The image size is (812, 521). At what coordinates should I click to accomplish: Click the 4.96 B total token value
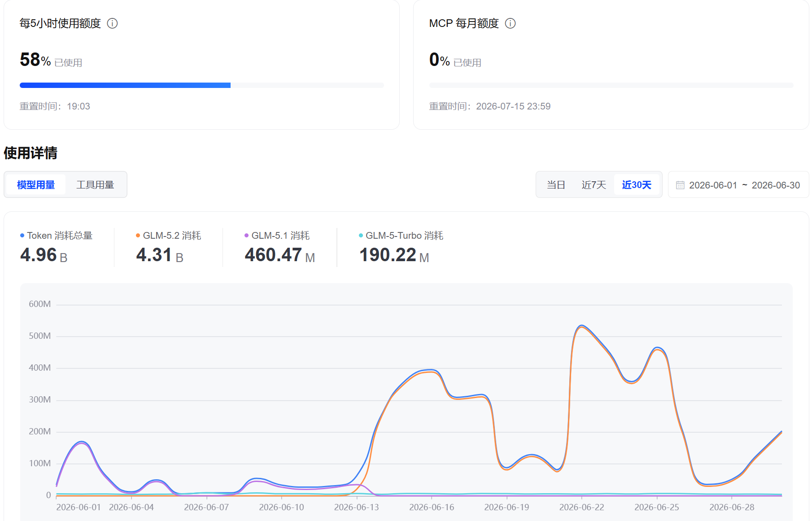click(x=44, y=255)
